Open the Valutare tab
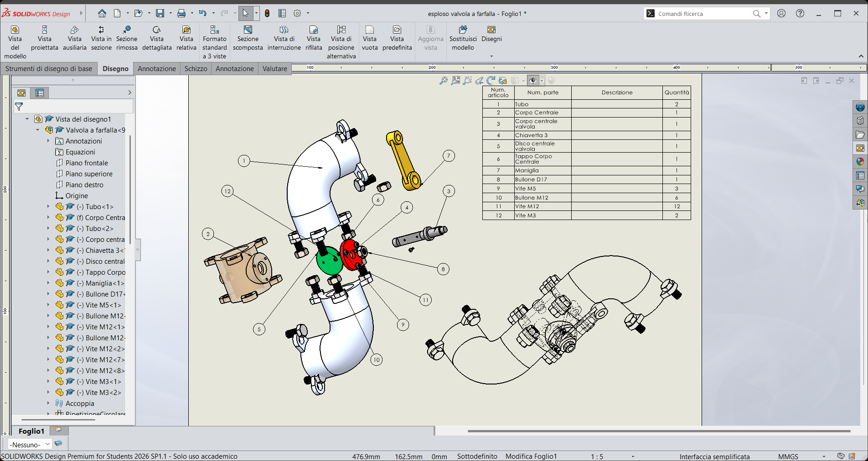This screenshot has height=461, width=868. tap(275, 69)
